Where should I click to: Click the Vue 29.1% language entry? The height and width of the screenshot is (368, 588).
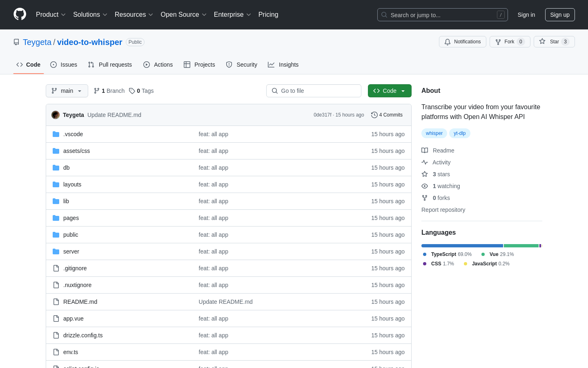tap(497, 254)
